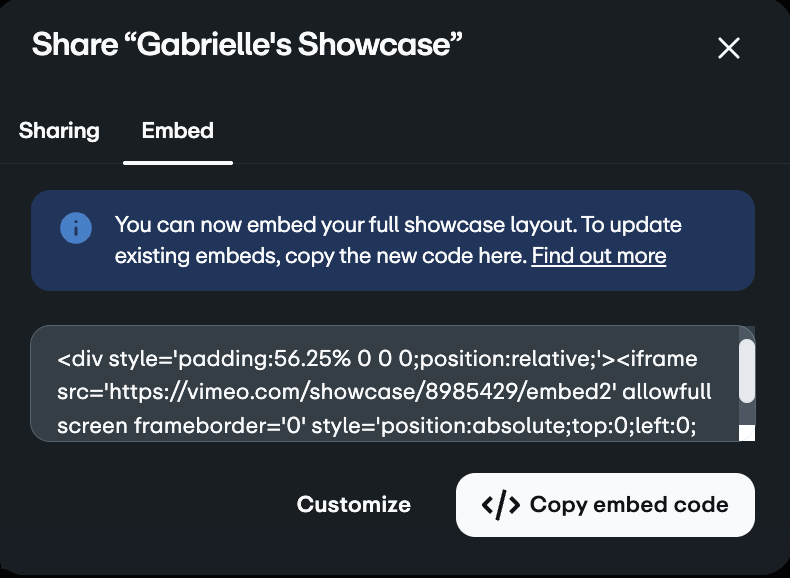This screenshot has height=578, width=790.
Task: Close the Share showcase dialog
Action: (728, 48)
